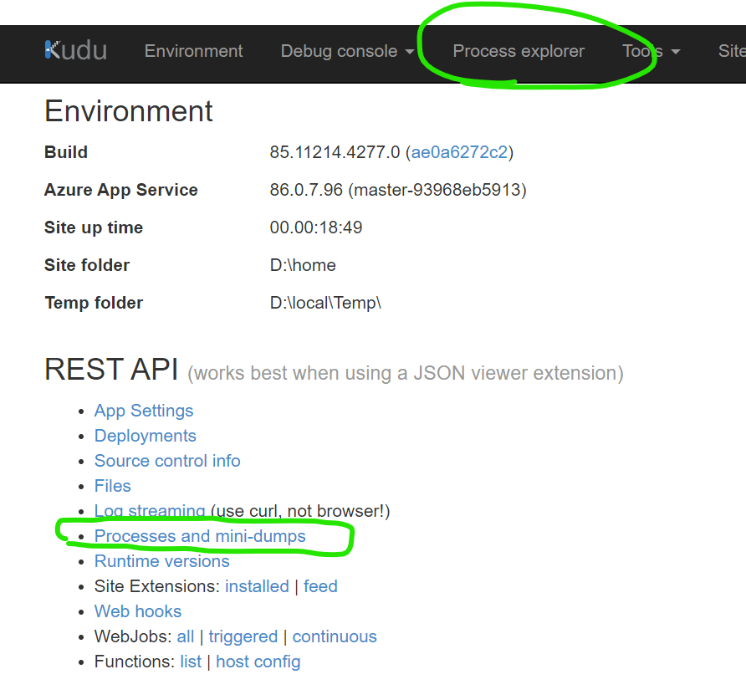This screenshot has width=746, height=700.
Task: Open the Environment nav item
Action: [x=193, y=51]
